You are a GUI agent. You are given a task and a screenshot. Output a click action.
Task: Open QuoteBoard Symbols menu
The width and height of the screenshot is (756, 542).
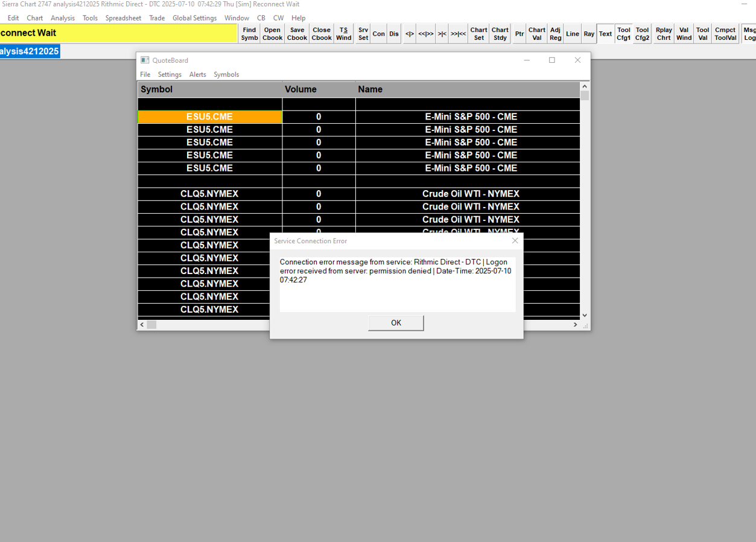(226, 74)
